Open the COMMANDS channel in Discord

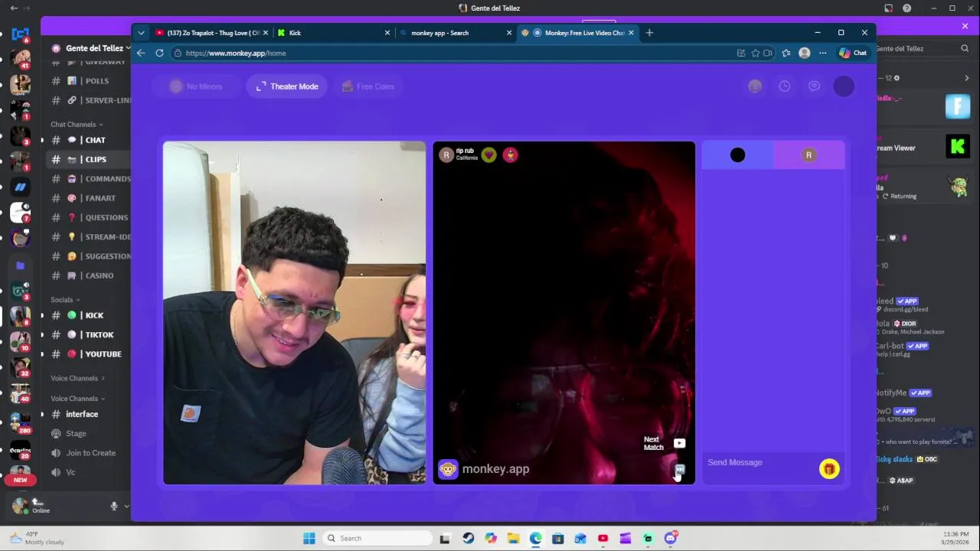[88, 178]
